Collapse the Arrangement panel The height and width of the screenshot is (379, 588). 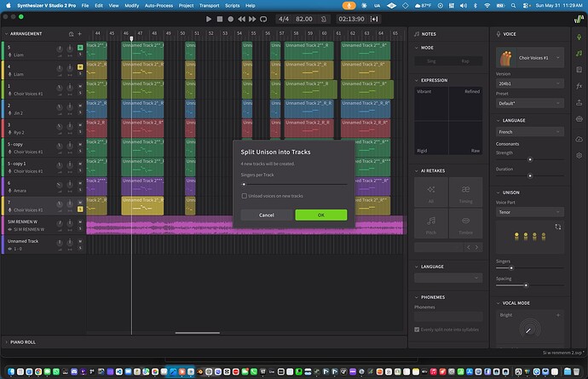(x=6, y=34)
